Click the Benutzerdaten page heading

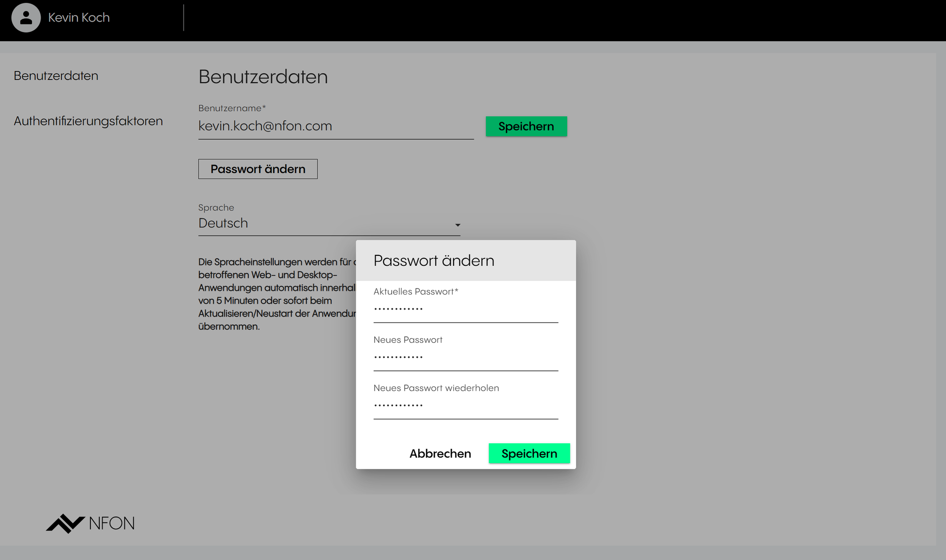tap(263, 77)
